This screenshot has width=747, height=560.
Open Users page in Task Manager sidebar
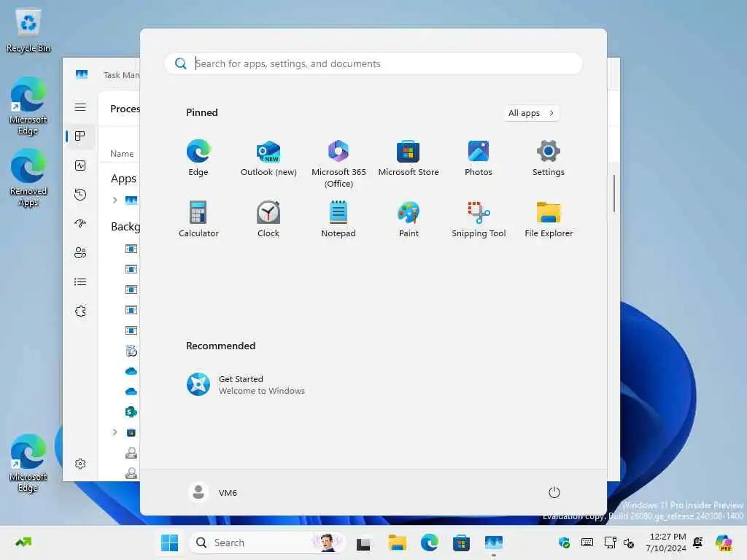[80, 252]
